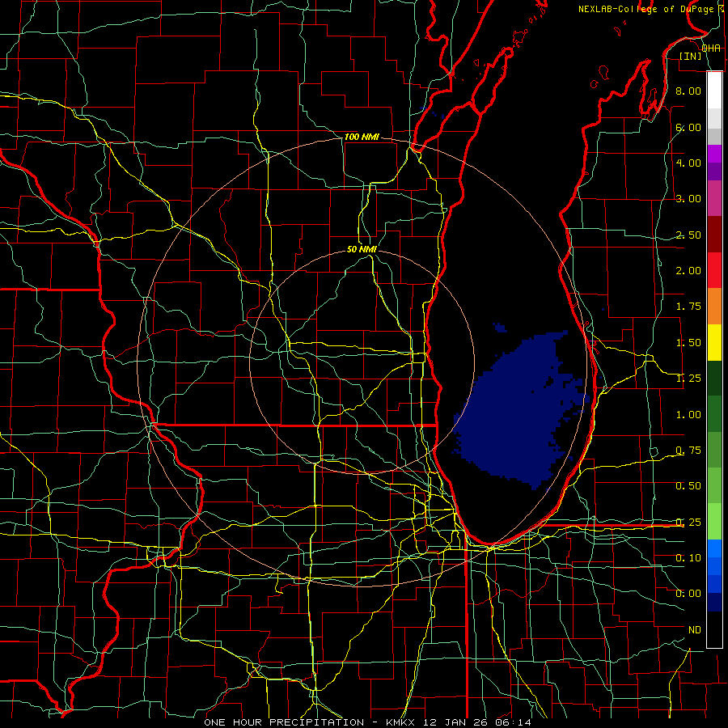Pick the yellow swatch beside 1.50

(714, 343)
